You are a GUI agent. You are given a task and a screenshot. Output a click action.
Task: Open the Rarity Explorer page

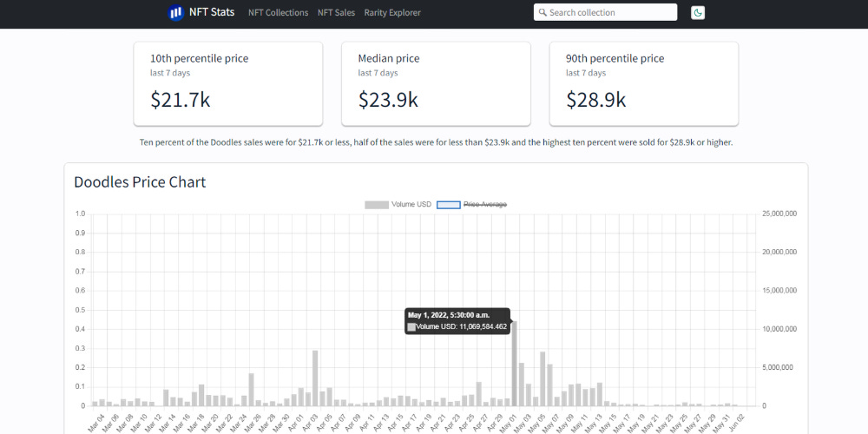392,12
